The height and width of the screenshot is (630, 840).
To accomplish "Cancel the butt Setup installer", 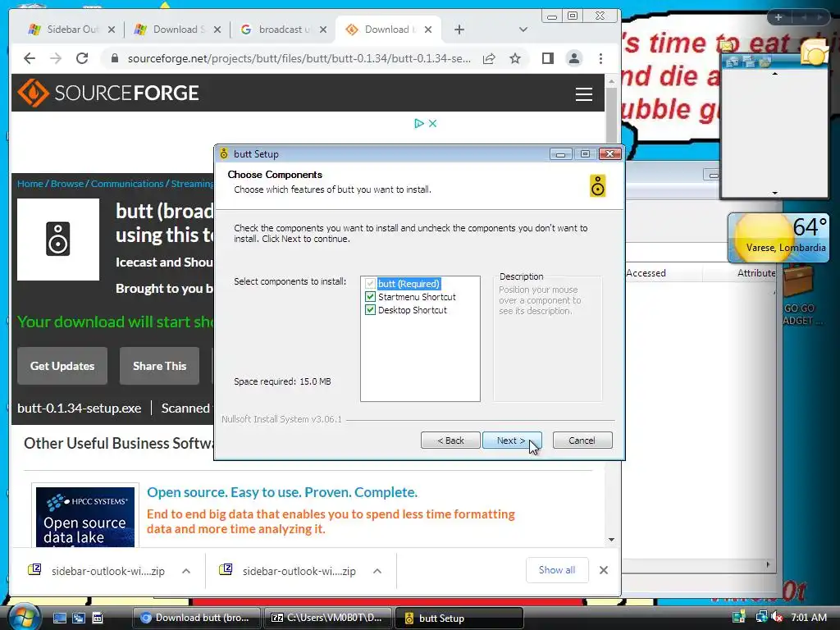I will tap(582, 441).
